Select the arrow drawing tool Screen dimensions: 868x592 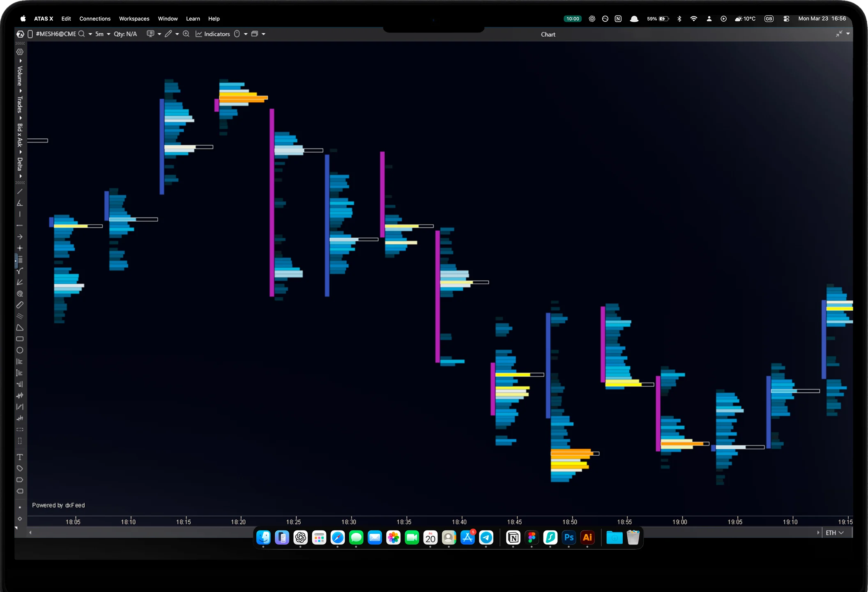point(20,237)
